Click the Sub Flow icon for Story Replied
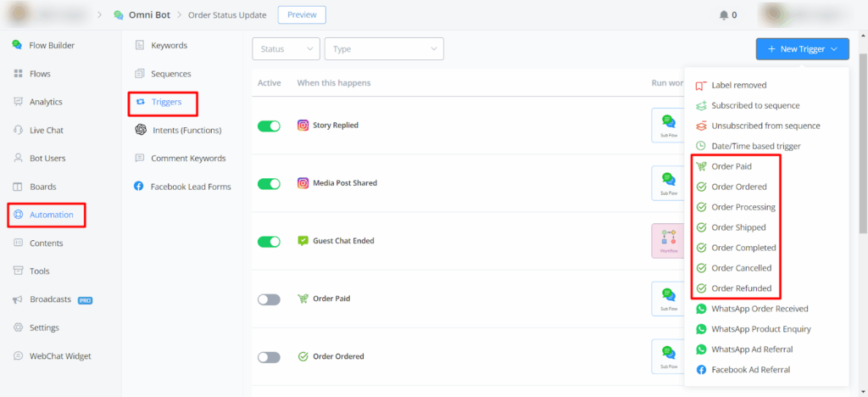 (668, 125)
